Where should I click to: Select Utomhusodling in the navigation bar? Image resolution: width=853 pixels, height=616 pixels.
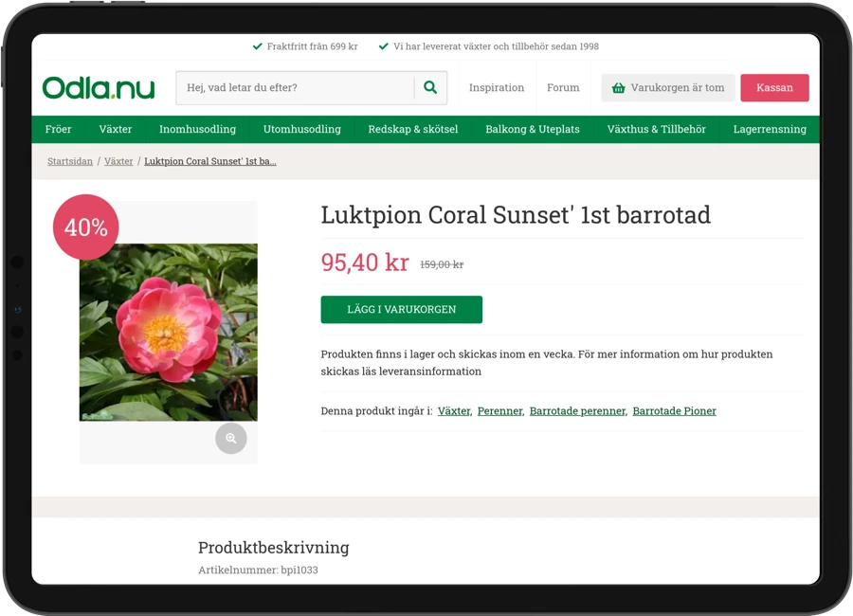click(x=301, y=129)
